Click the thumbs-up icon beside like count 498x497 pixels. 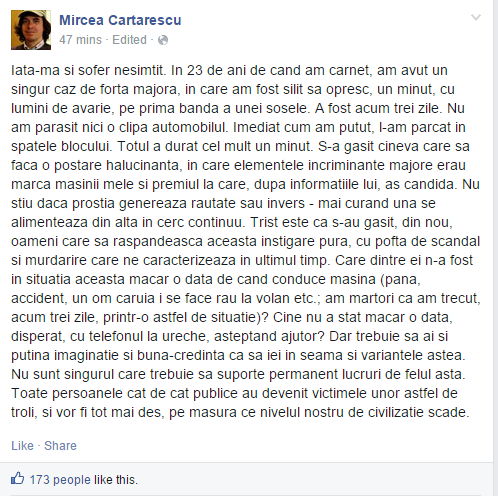(x=17, y=479)
